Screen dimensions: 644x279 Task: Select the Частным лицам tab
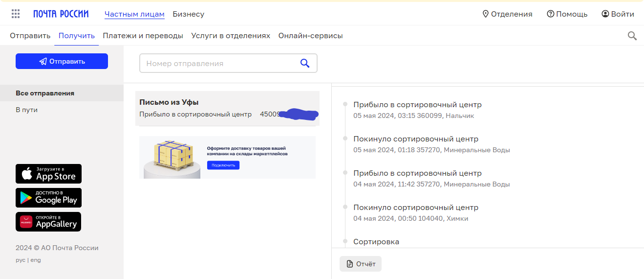pos(134,14)
